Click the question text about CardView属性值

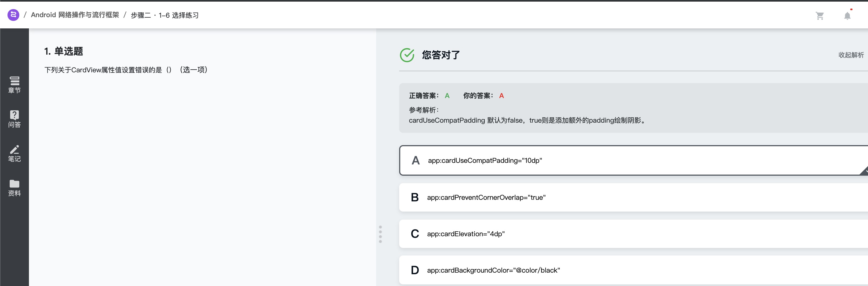coord(126,70)
